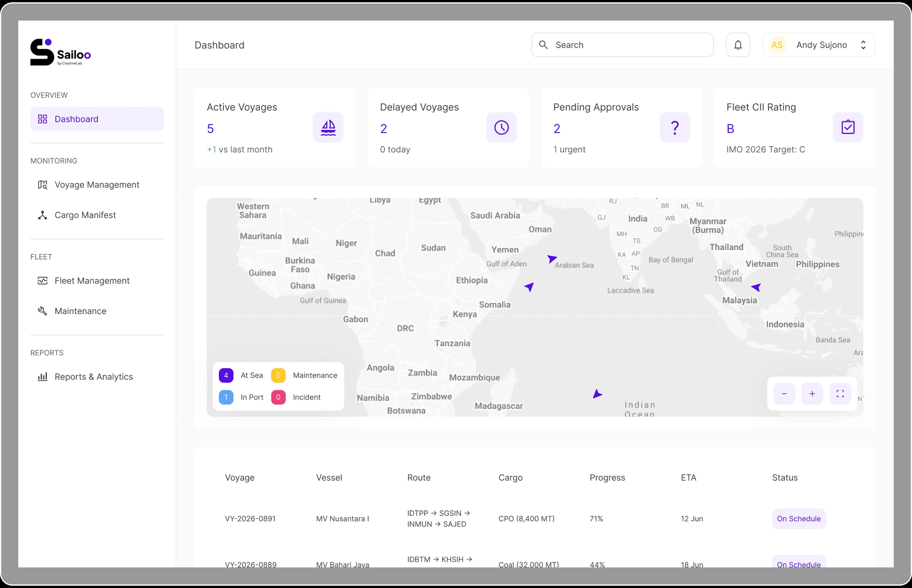The width and height of the screenshot is (912, 588).
Task: Click the Fleet CII Rating title
Action: point(761,107)
